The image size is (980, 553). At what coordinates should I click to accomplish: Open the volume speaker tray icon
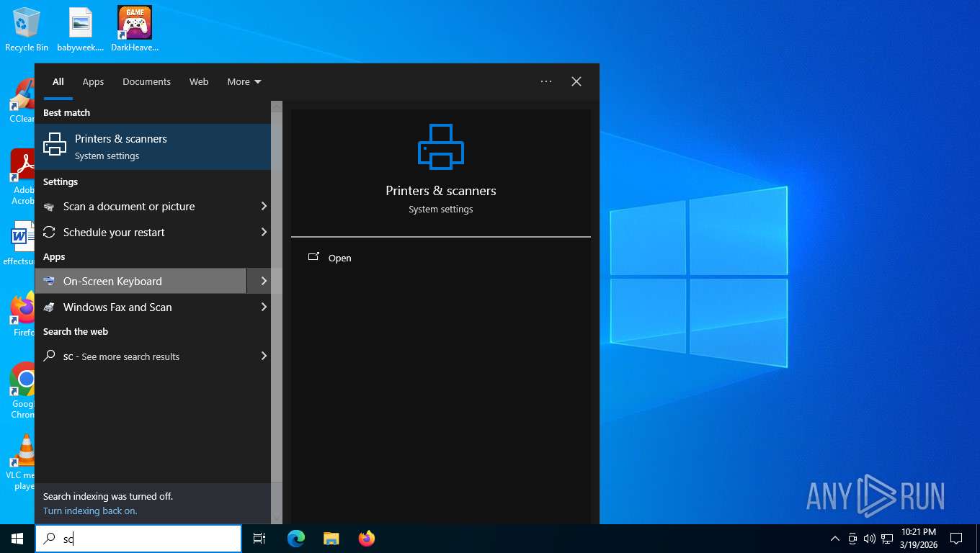tap(870, 539)
